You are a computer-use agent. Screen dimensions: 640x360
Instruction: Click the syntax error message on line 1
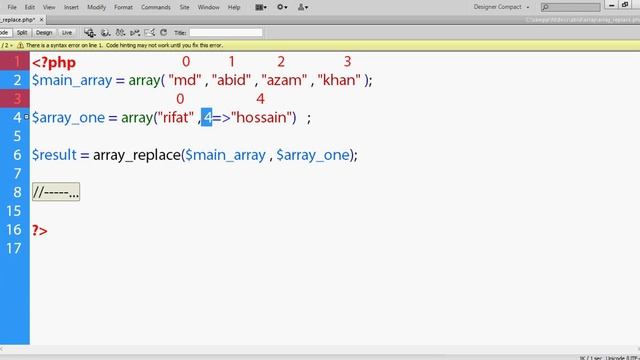[124, 45]
